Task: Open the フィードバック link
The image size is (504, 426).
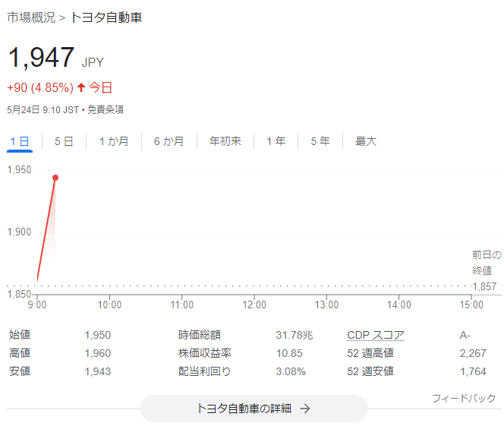Action: (464, 399)
